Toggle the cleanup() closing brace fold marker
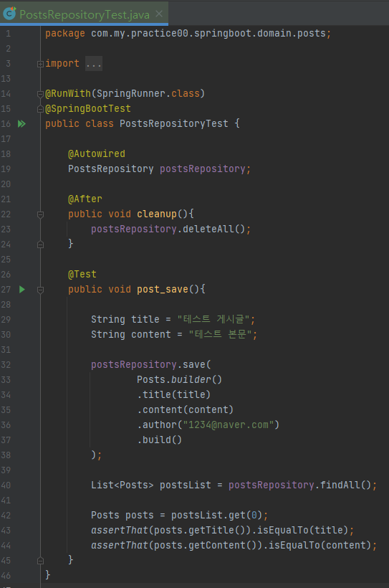This screenshot has height=588, width=389. 40,245
